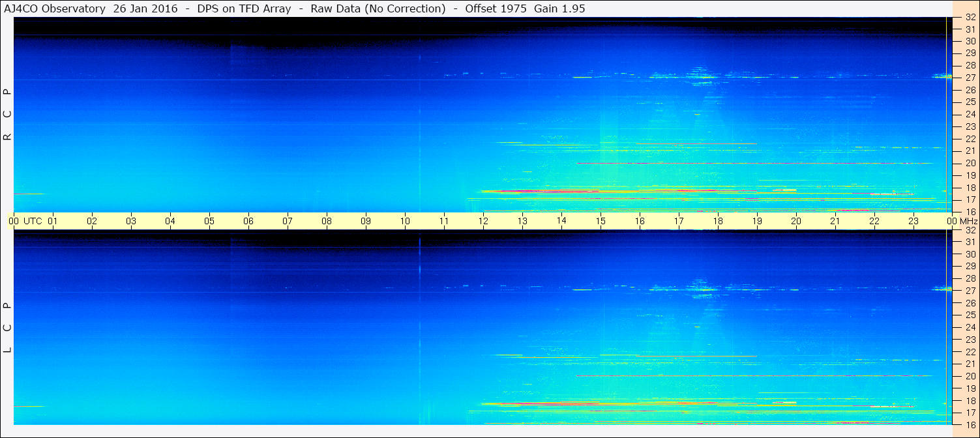Click the 07 hour mark on time axis
Viewport: 980px width, 438px height.
[x=288, y=221]
